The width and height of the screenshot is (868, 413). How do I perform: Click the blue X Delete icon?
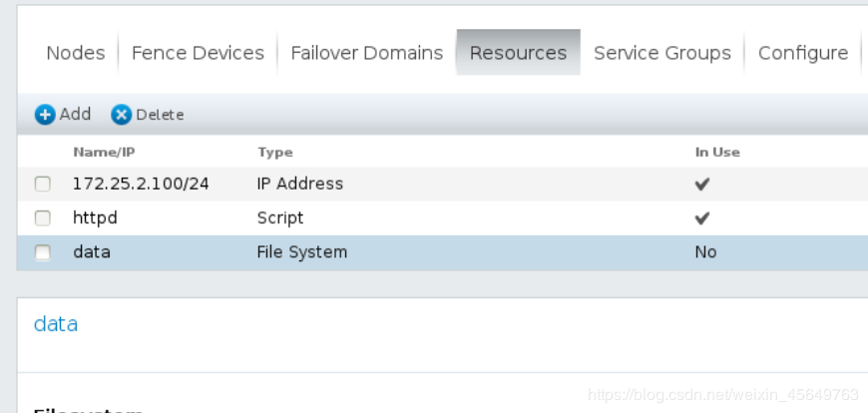tap(122, 115)
